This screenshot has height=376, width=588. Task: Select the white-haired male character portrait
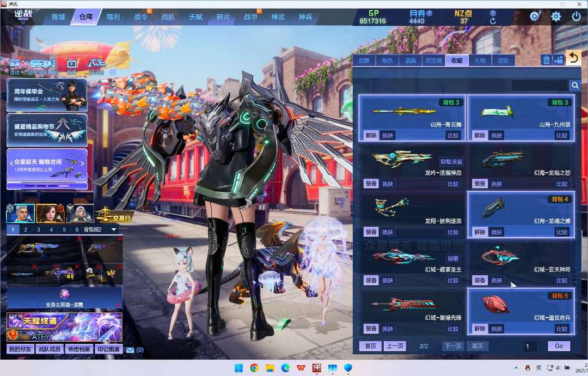[x=21, y=213]
